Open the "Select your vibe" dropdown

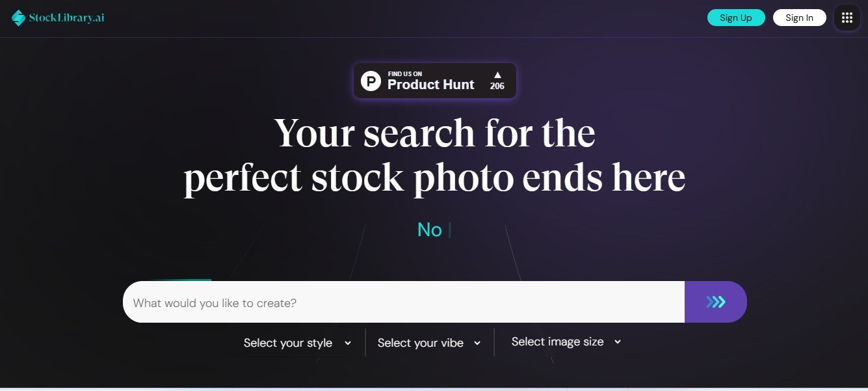420,343
